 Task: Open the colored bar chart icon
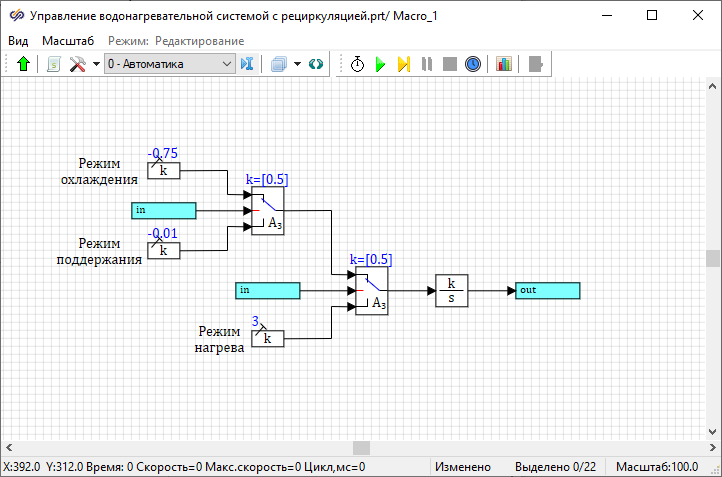[504, 64]
